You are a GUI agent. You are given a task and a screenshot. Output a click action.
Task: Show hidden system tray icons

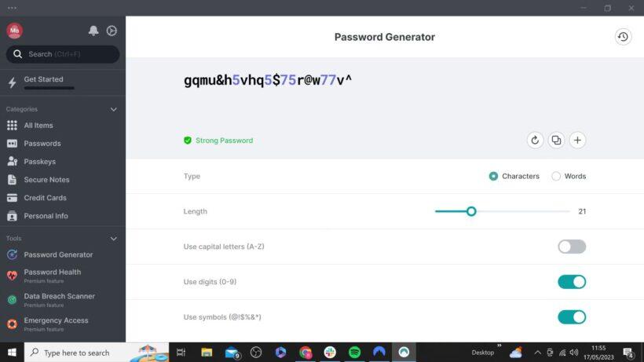click(537, 353)
